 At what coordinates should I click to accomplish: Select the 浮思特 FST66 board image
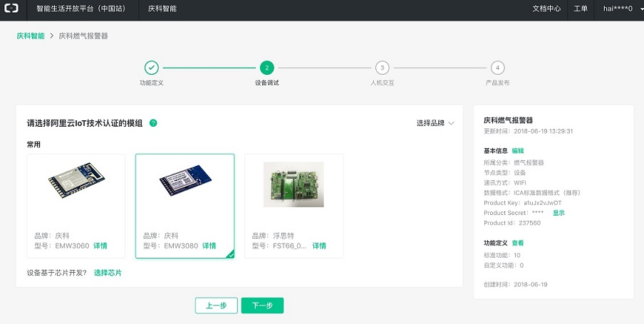(294, 184)
